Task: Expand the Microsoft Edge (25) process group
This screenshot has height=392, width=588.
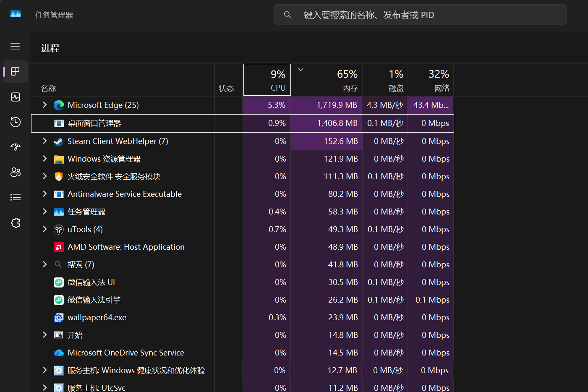Action: click(x=45, y=105)
